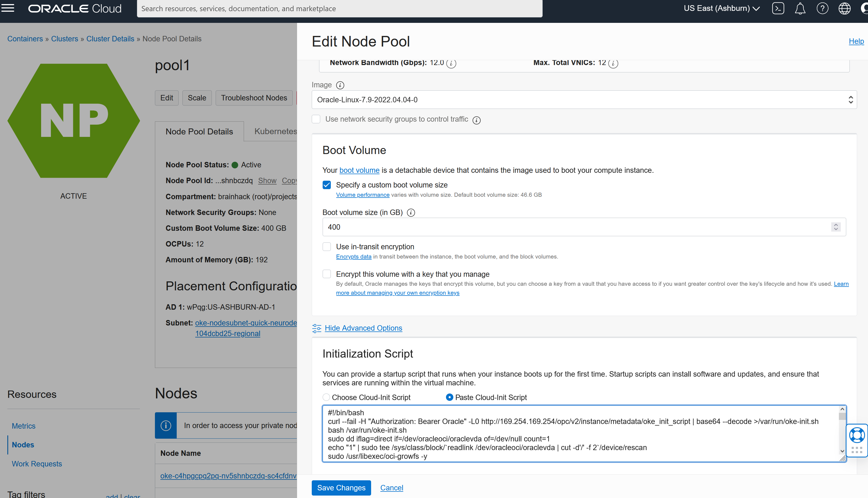Open the hamburger navigation menu

point(8,8)
